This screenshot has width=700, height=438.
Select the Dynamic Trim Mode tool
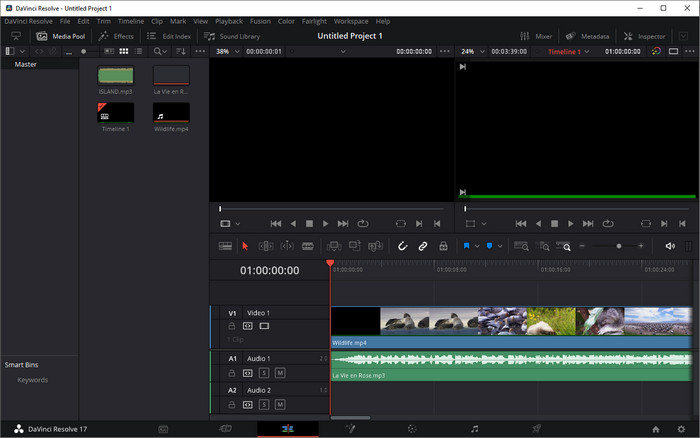pos(287,246)
